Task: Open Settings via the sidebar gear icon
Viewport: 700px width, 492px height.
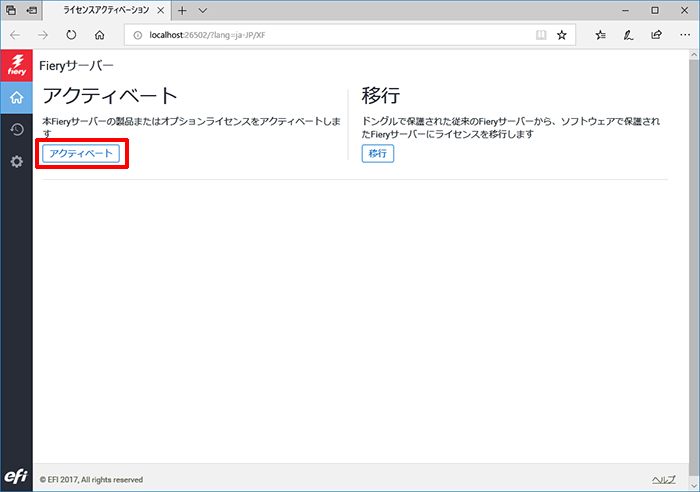Action: tap(17, 162)
